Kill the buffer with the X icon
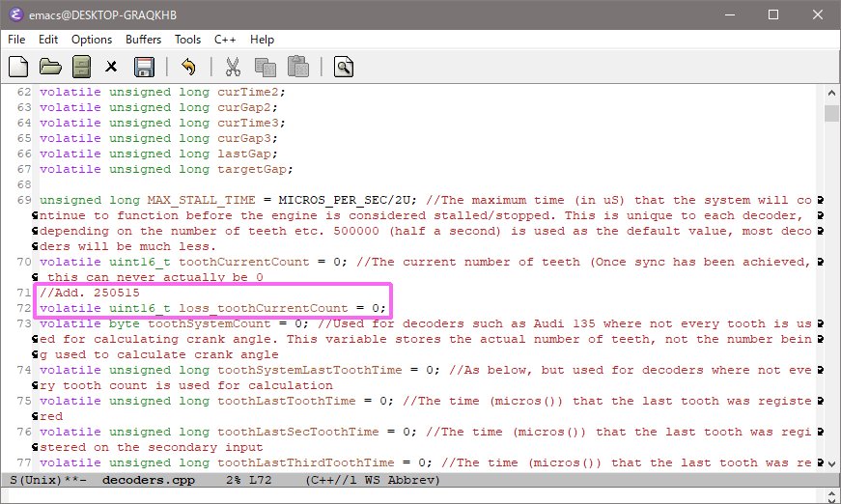The height and width of the screenshot is (504, 841). coord(111,67)
